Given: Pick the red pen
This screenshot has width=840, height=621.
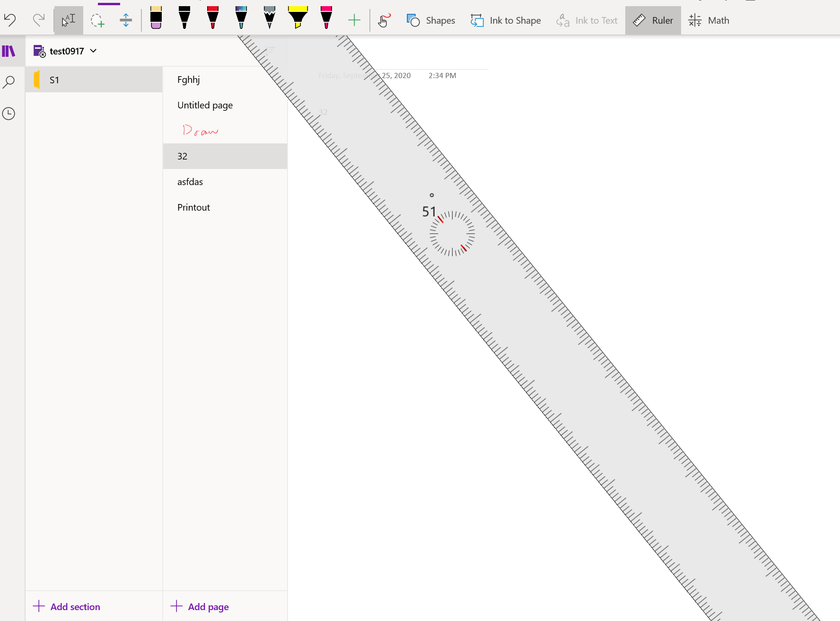Looking at the screenshot, I should pos(213,18).
